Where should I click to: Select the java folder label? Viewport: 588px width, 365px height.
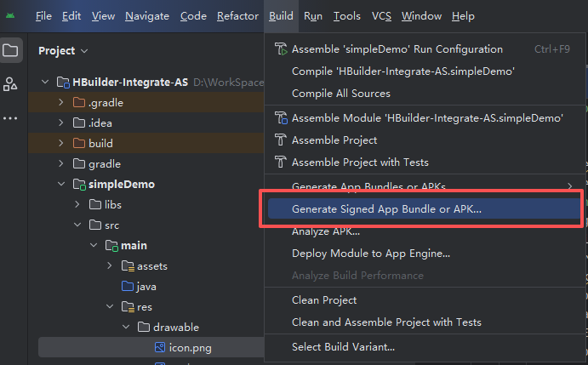pos(146,287)
